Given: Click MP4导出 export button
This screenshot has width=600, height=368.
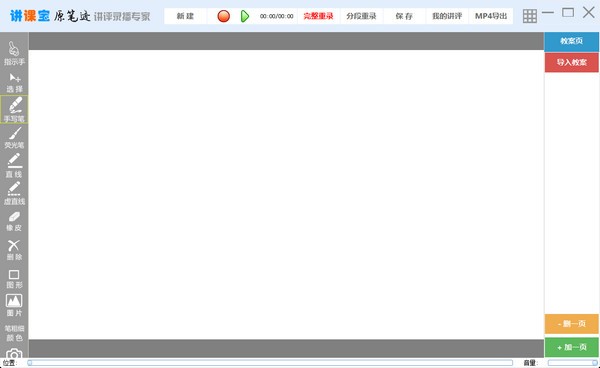Looking at the screenshot, I should click(x=491, y=16).
